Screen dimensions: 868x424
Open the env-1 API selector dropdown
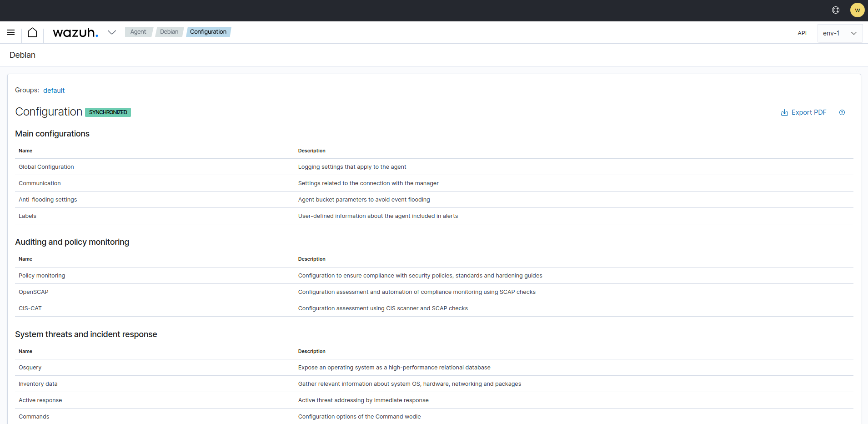point(840,33)
